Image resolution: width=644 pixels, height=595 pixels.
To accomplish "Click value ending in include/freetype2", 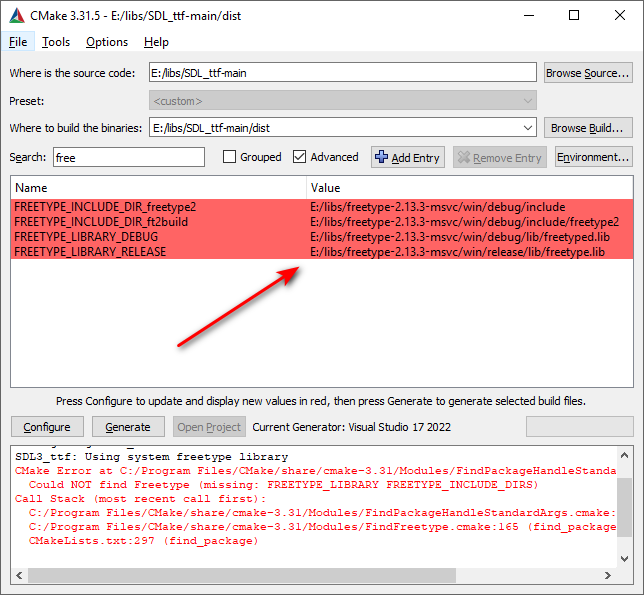I will [x=465, y=222].
